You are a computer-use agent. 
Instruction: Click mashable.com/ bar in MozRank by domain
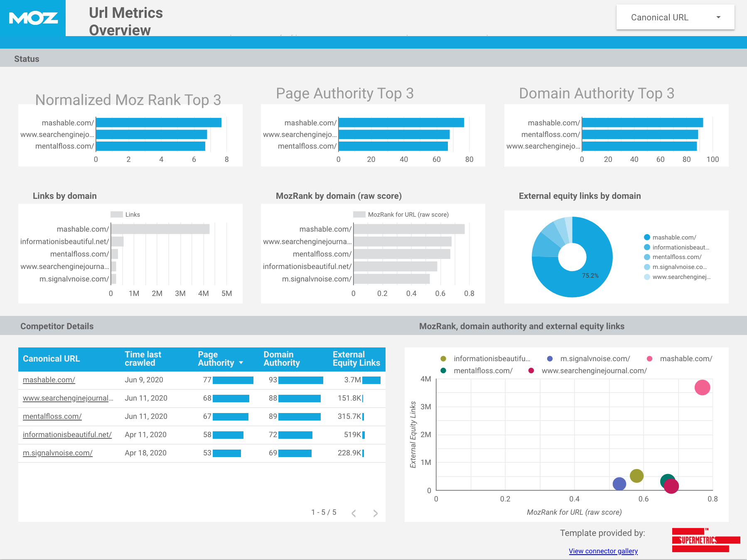pos(409,229)
